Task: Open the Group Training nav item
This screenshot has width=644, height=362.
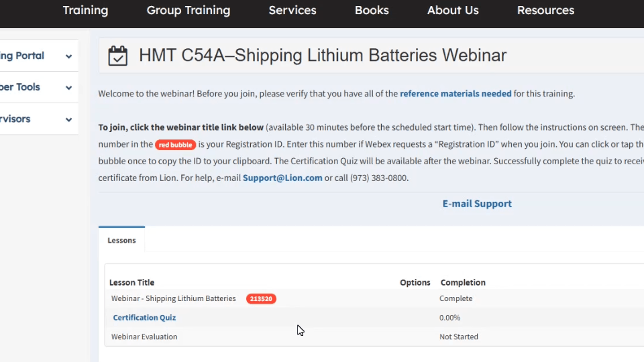Action: pyautogui.click(x=188, y=11)
